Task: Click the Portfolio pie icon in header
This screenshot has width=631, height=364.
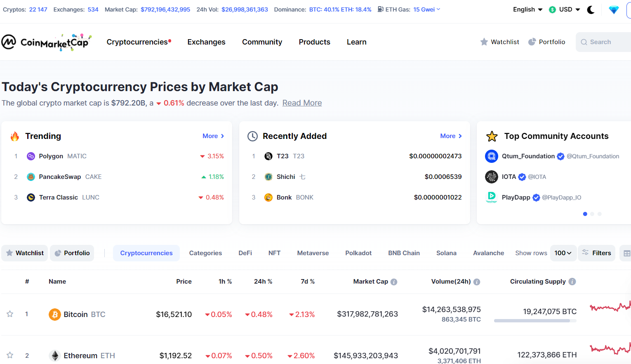Action: (x=532, y=42)
